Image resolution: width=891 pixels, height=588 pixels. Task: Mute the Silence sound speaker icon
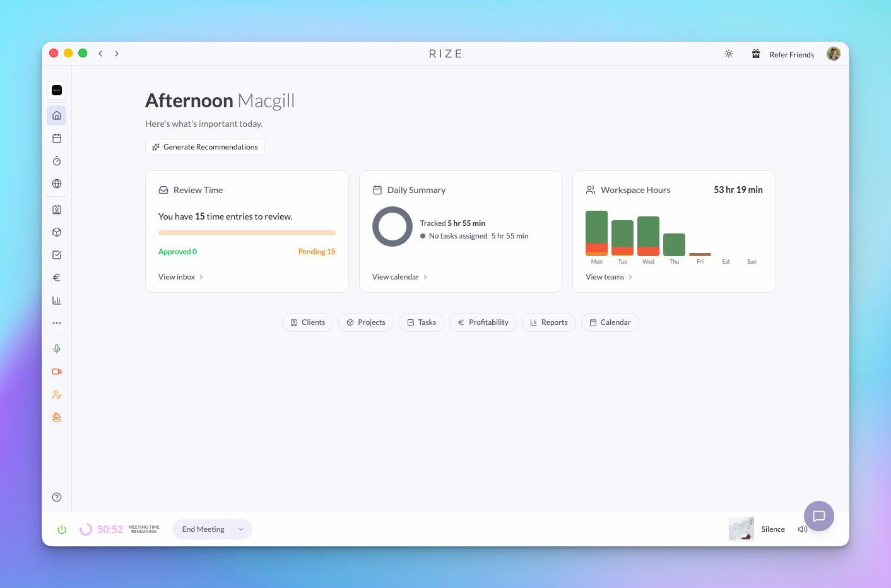tap(802, 529)
